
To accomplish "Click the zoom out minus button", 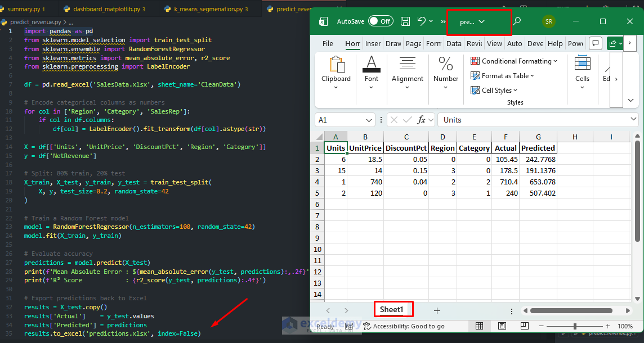I will [542, 326].
